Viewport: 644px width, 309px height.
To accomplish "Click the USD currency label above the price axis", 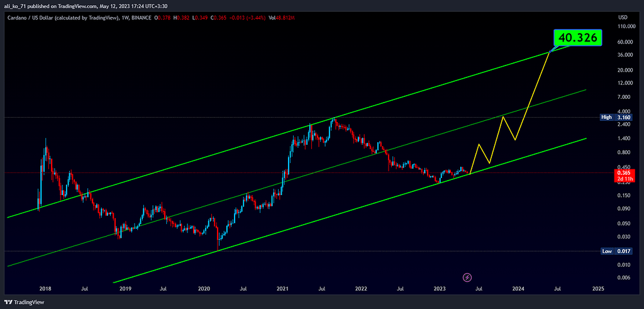I will point(623,17).
